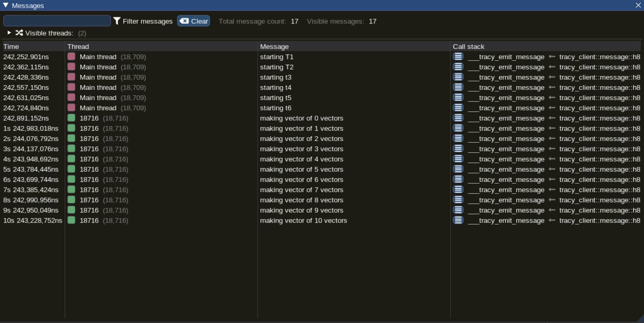Open call stack icon for 'starting T2' row
Viewport: 644px width, 323px height.
458,67
